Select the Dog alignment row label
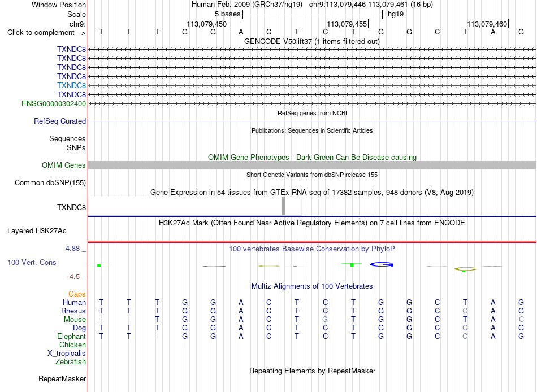The width and height of the screenshot is (537, 392). coord(79,328)
